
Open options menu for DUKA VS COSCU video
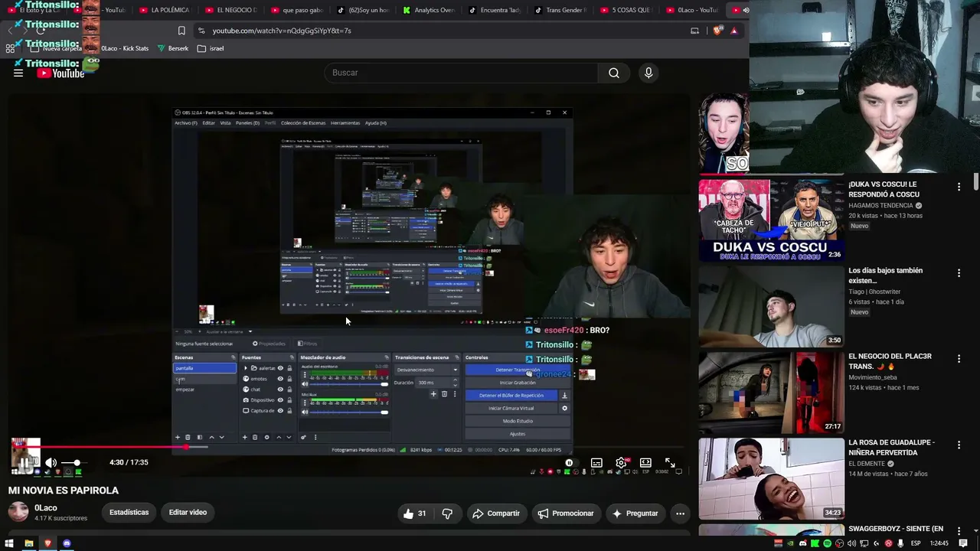[x=959, y=187]
